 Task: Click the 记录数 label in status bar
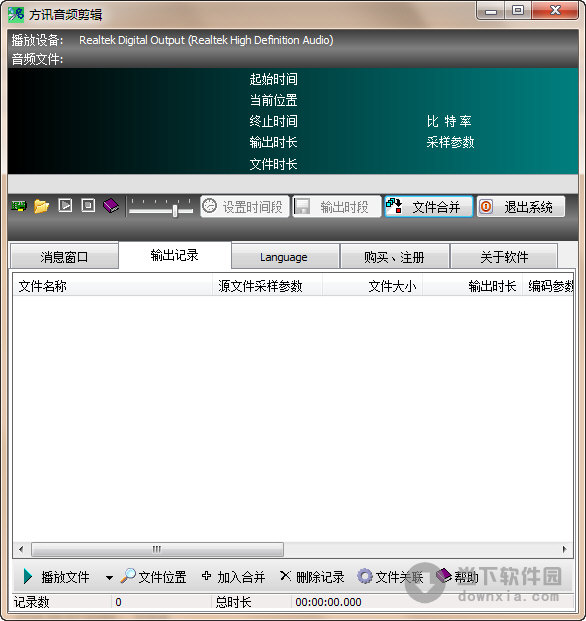tap(32, 602)
